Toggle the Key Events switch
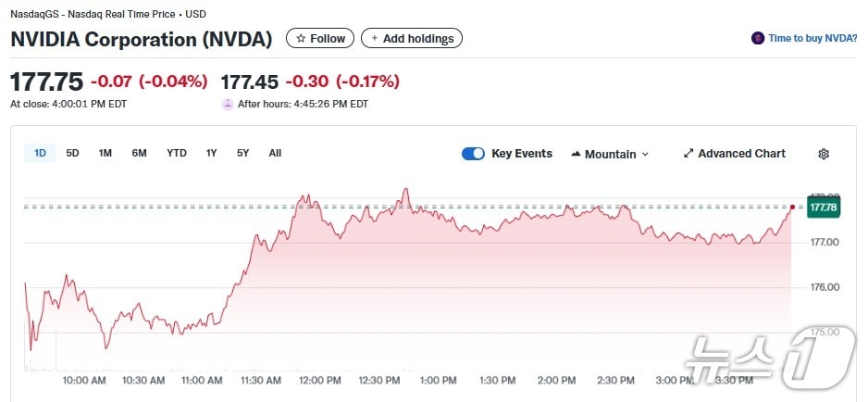 (x=473, y=154)
